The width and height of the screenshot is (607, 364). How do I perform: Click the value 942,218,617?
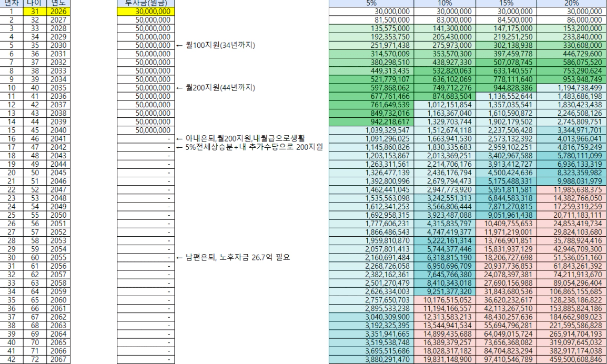[x=372, y=122]
